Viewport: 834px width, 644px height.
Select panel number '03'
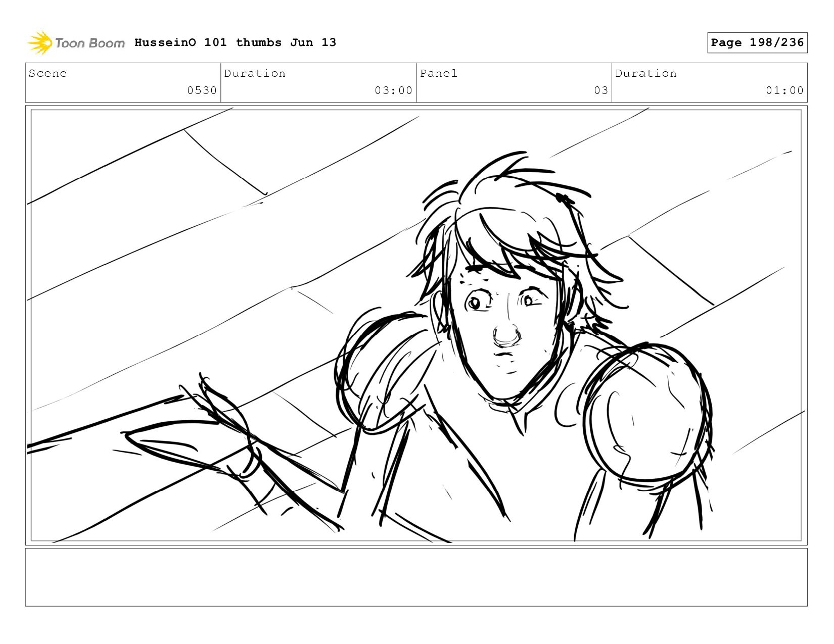(601, 90)
